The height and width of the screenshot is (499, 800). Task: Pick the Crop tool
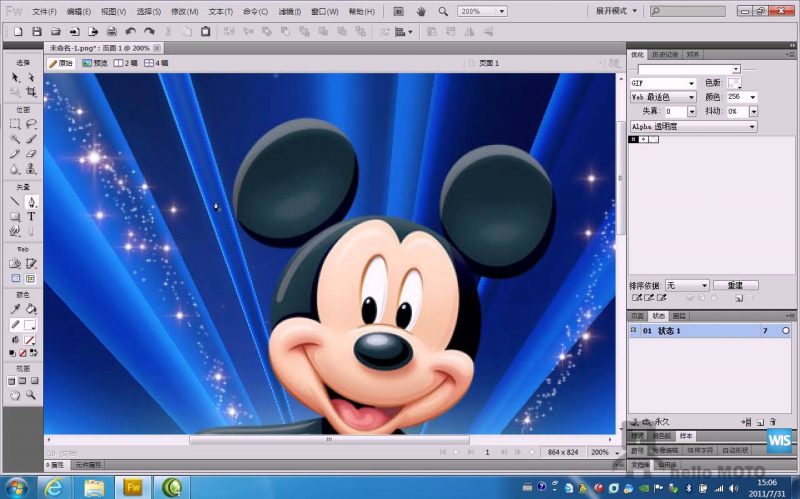point(31,92)
